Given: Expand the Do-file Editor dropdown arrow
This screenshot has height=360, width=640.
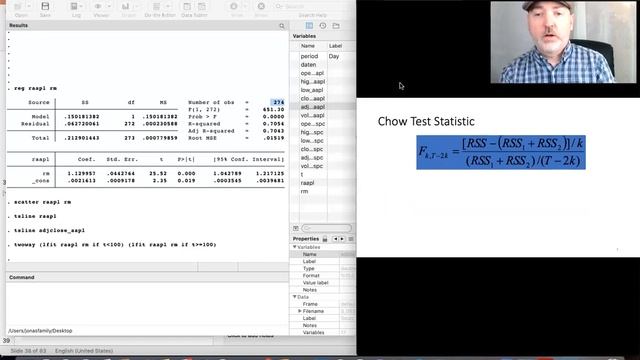Looking at the screenshot, I should (x=167, y=7).
